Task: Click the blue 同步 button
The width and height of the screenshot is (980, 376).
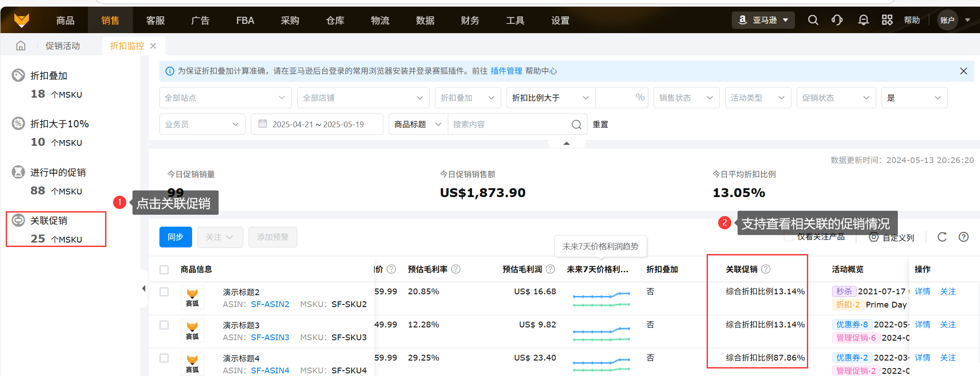Action: [175, 237]
